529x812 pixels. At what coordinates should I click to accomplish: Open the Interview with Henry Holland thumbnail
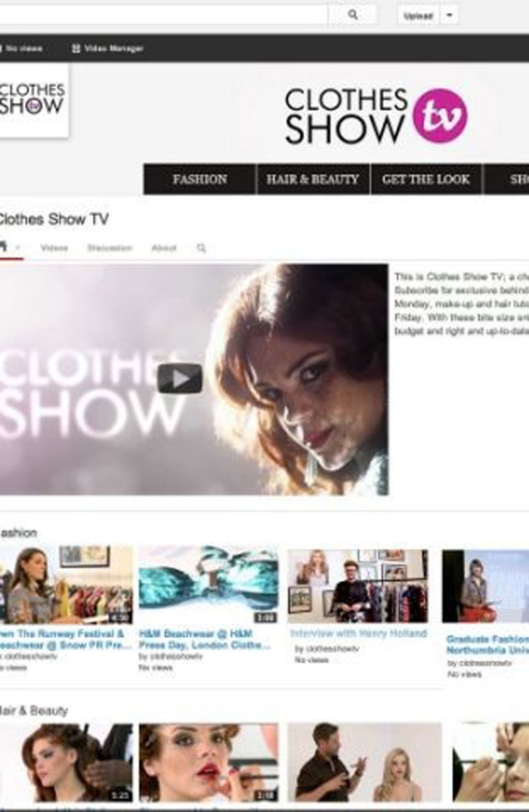[357, 586]
